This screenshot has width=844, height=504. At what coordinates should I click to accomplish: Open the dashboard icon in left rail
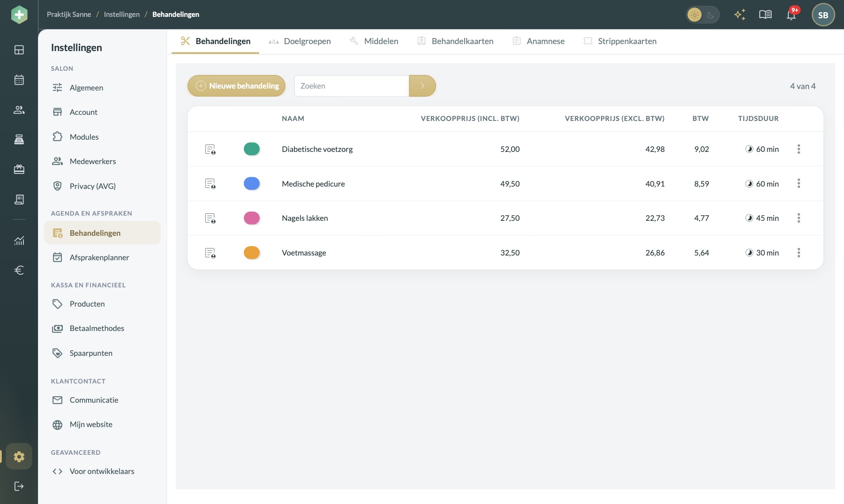pos(19,50)
